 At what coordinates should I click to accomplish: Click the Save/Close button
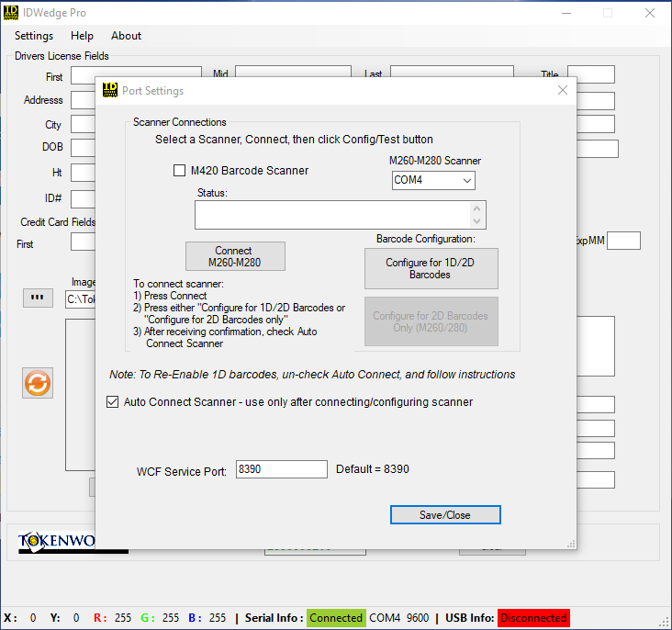click(445, 514)
